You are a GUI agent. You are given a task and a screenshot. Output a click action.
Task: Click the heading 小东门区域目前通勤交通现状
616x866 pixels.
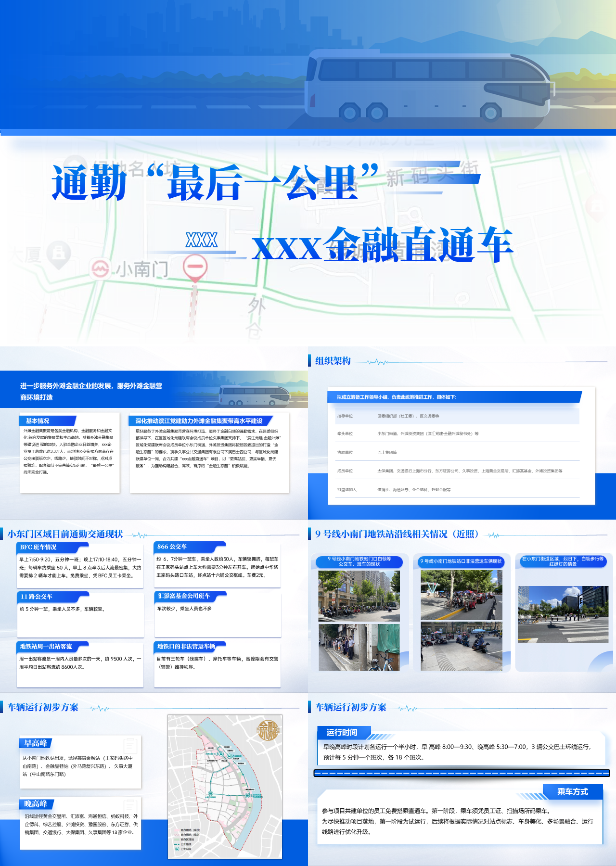click(x=65, y=534)
